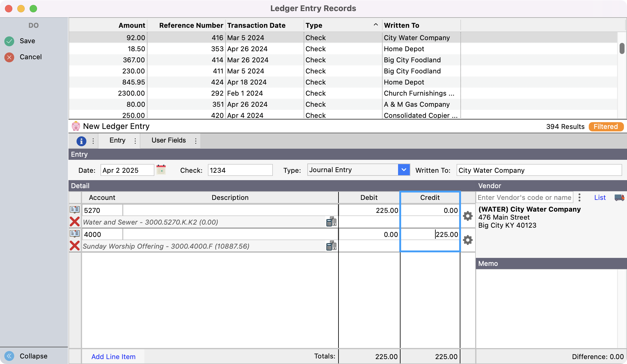
Task: Click the Written To input field
Action: point(538,170)
